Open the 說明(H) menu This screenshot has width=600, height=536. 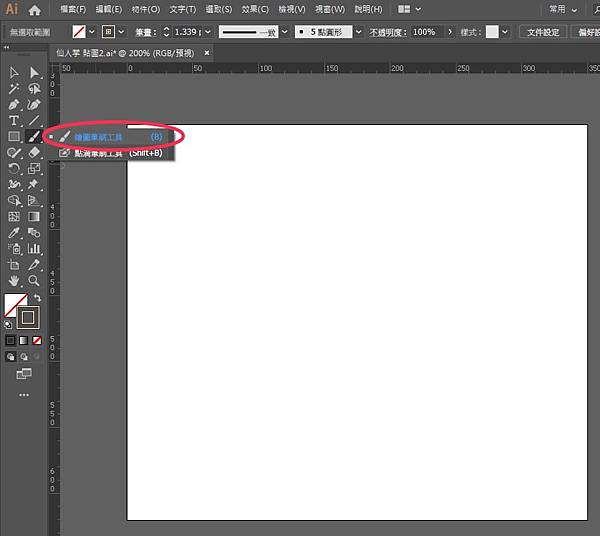click(x=368, y=9)
